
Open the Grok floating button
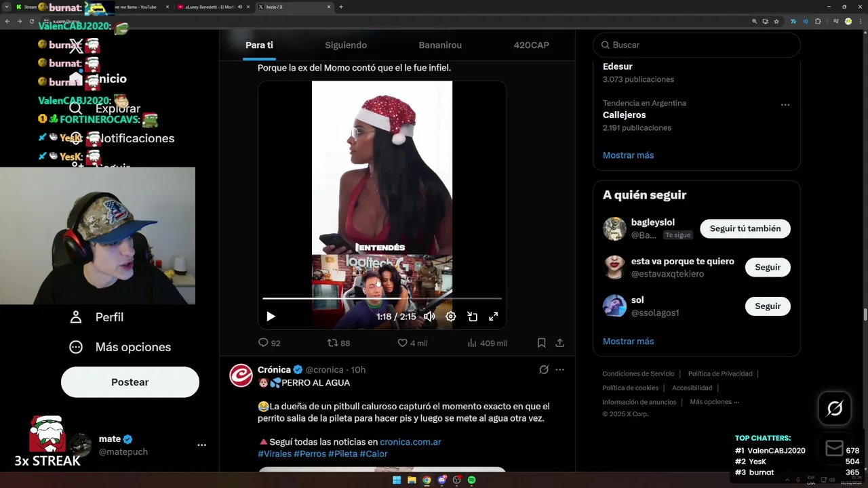coord(835,408)
